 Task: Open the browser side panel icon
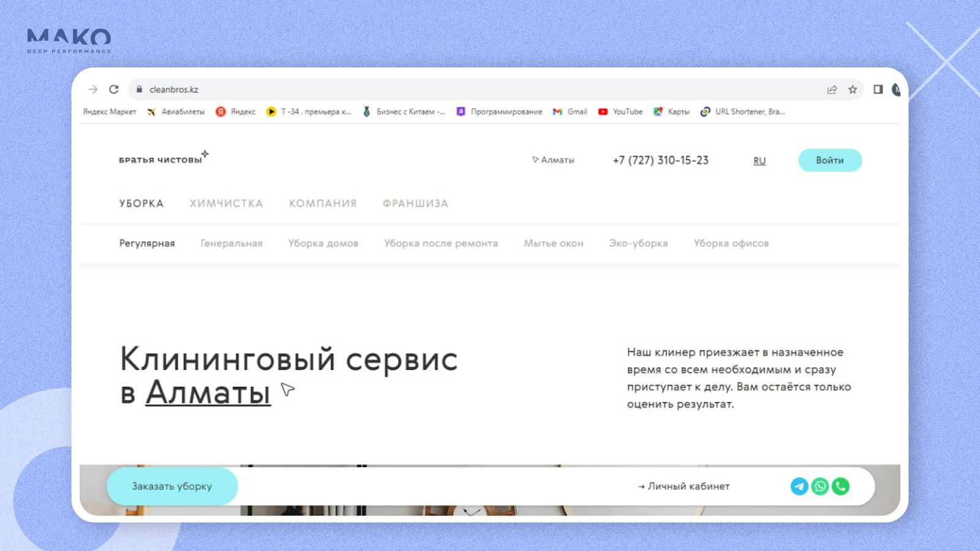pos(878,89)
